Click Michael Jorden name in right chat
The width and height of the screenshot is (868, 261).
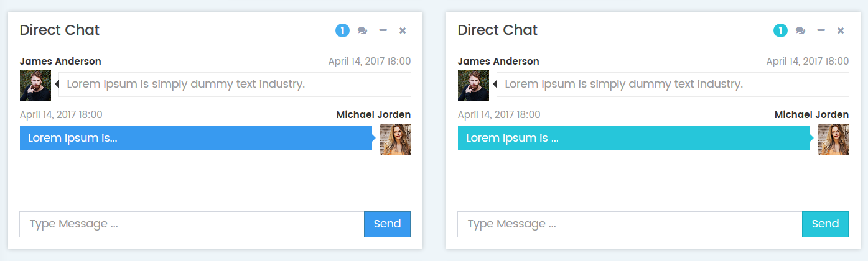811,115
